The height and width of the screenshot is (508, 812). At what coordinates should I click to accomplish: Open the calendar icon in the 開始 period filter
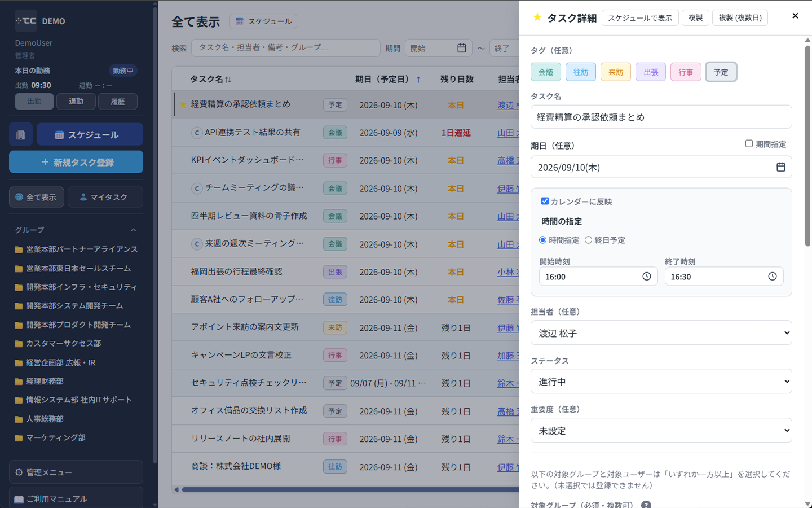[461, 48]
